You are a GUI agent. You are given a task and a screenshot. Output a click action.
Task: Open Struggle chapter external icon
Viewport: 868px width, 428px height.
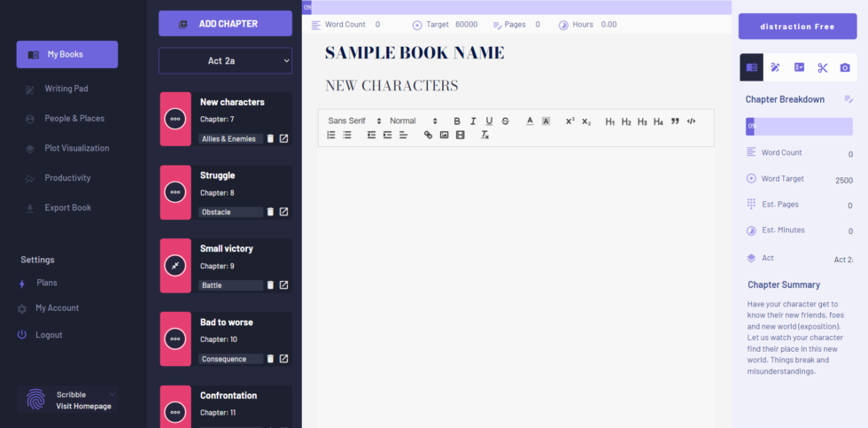point(283,212)
